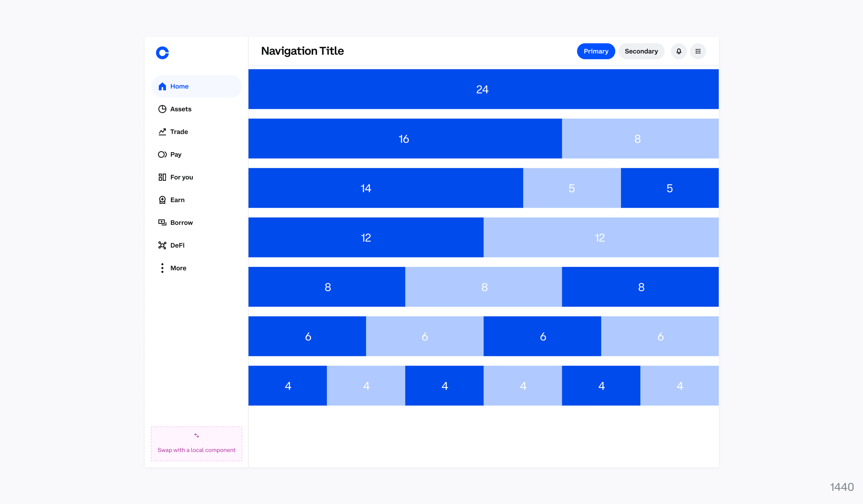This screenshot has height=504, width=863.
Task: Click the Navigation Title heading
Action: click(302, 51)
